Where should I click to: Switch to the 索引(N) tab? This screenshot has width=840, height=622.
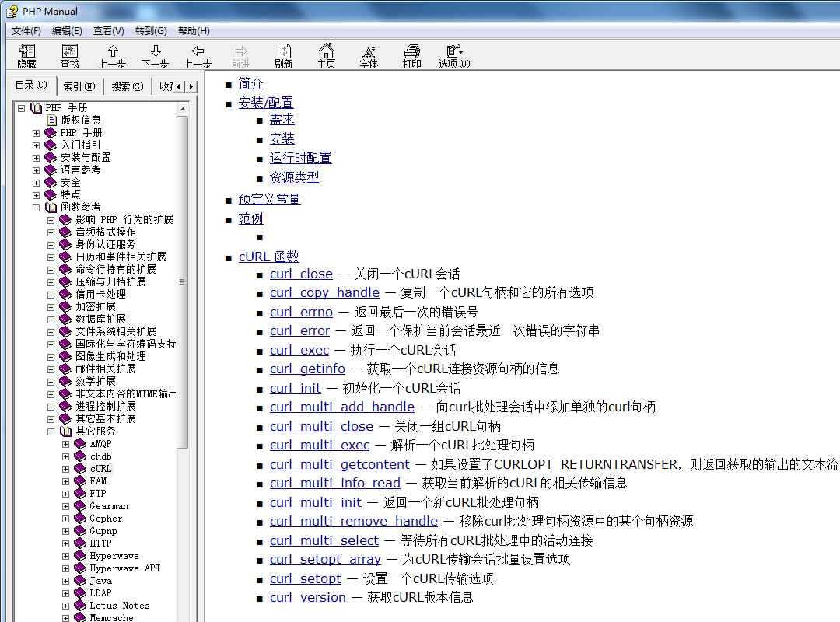tap(79, 86)
